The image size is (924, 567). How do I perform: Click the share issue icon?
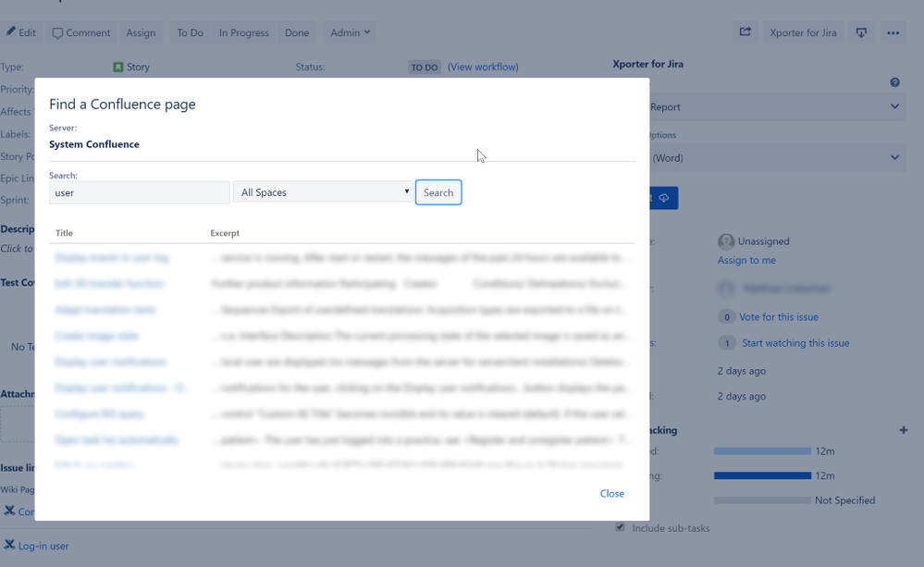pyautogui.click(x=745, y=32)
